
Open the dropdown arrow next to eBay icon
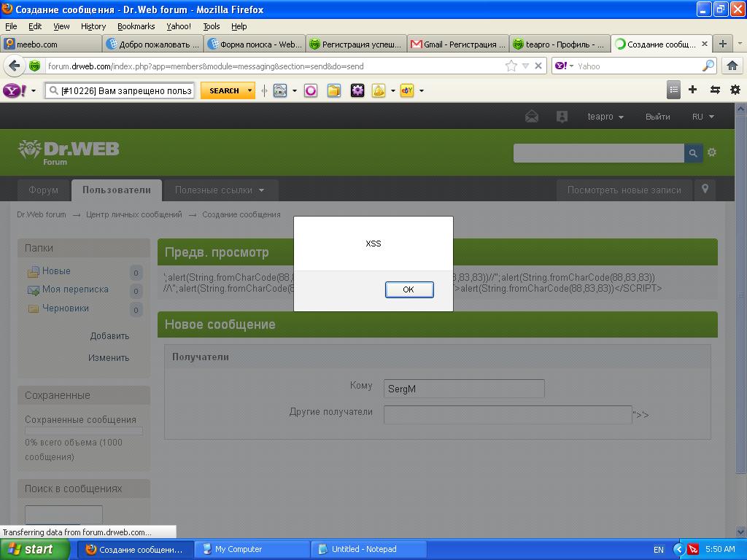421,90
